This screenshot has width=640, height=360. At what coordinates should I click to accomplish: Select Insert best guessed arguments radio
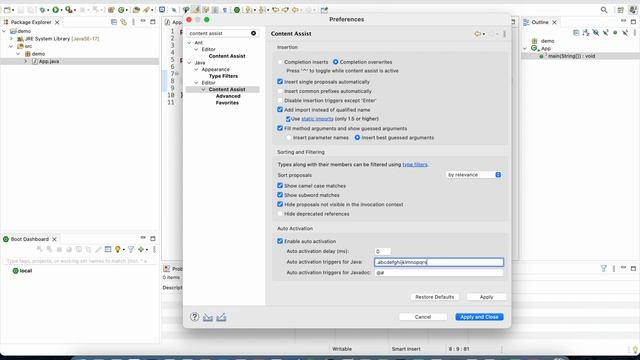pyautogui.click(x=357, y=138)
